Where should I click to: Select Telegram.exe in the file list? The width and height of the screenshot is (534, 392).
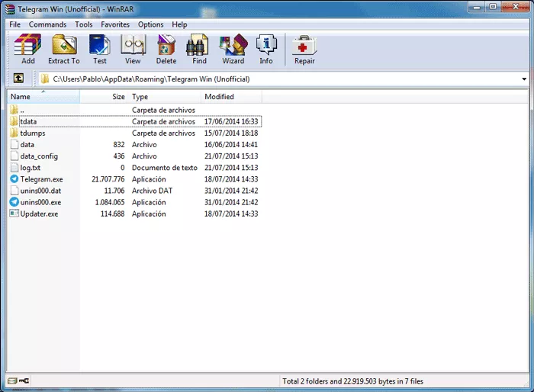tap(41, 179)
